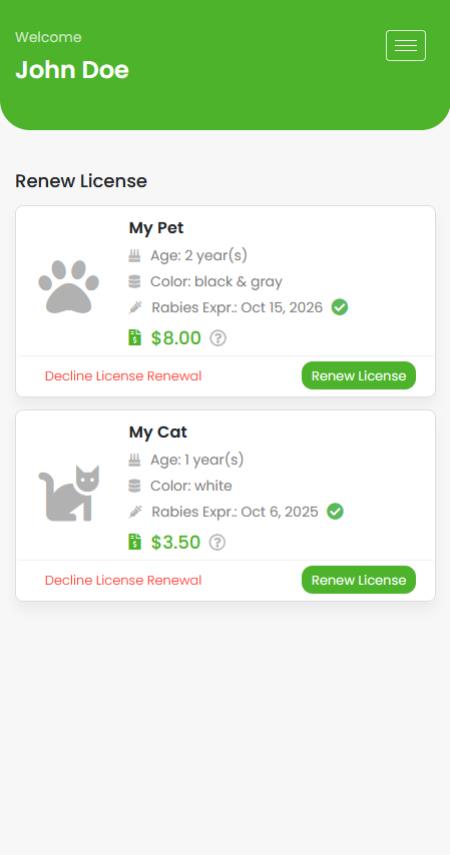450x855 pixels.
Task: Click the paw print icon for My Pet
Action: click(69, 286)
